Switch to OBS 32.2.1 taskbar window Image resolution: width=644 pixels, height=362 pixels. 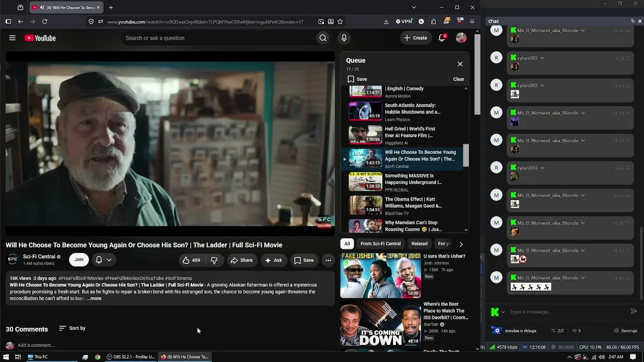(130, 357)
